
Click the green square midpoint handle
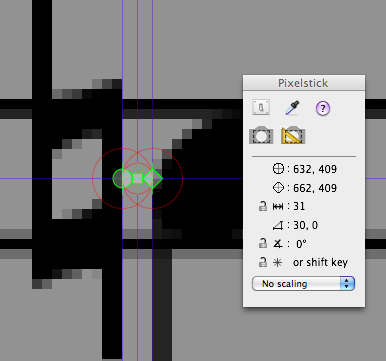pyautogui.click(x=137, y=179)
